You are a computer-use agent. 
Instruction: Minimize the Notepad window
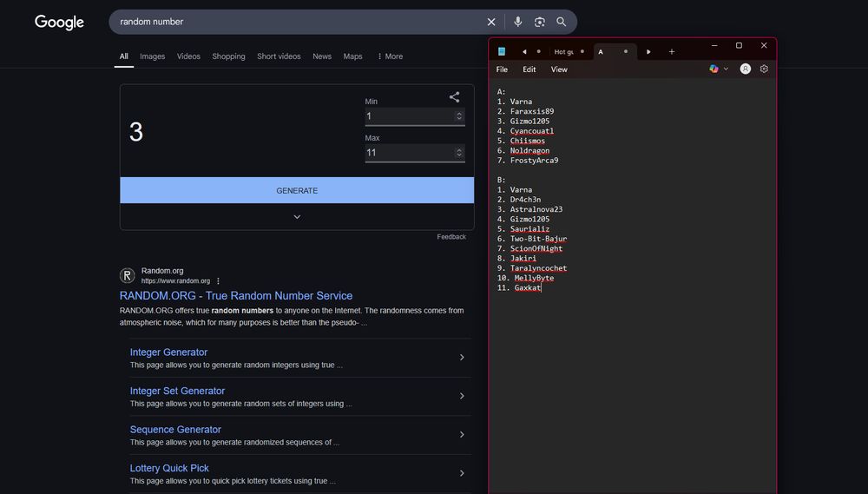point(714,45)
